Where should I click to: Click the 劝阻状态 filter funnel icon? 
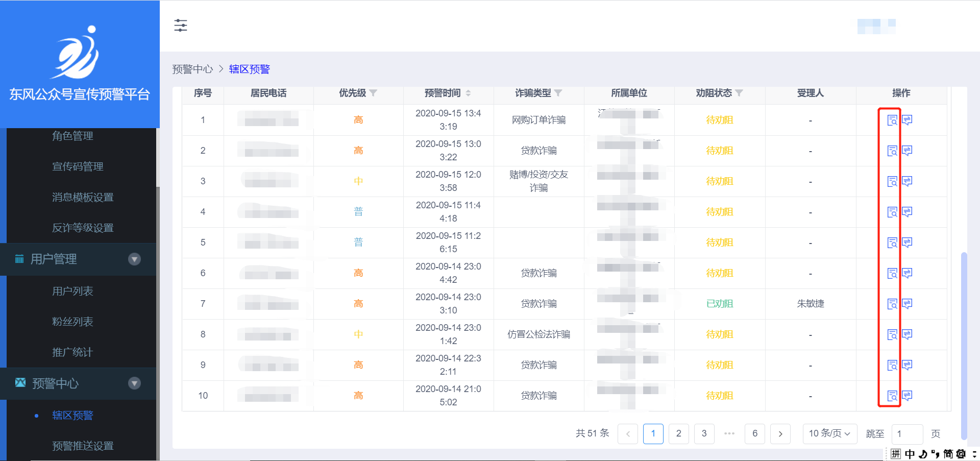[x=739, y=93]
